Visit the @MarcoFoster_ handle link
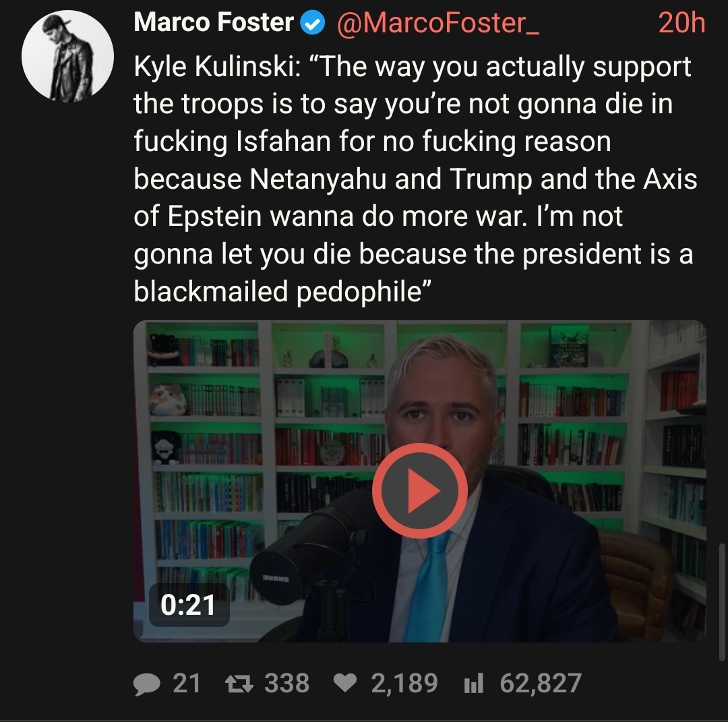This screenshot has height=722, width=728. [437, 24]
